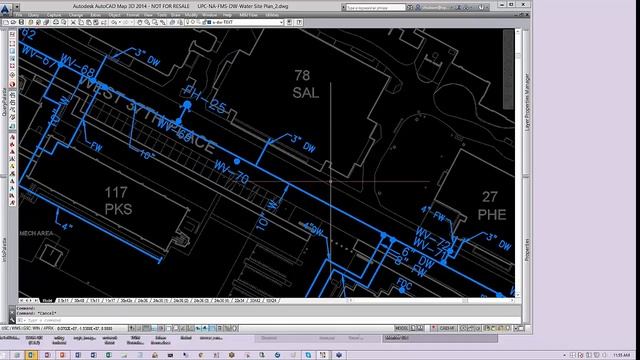Switch to the 22x34 layout tab
Image resolution: width=640 pixels, height=360 pixels.
pyautogui.click(x=240, y=300)
